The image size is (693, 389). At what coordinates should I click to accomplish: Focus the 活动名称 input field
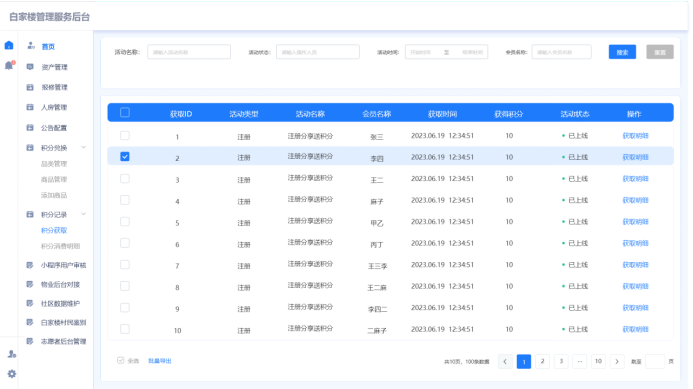[x=189, y=52]
